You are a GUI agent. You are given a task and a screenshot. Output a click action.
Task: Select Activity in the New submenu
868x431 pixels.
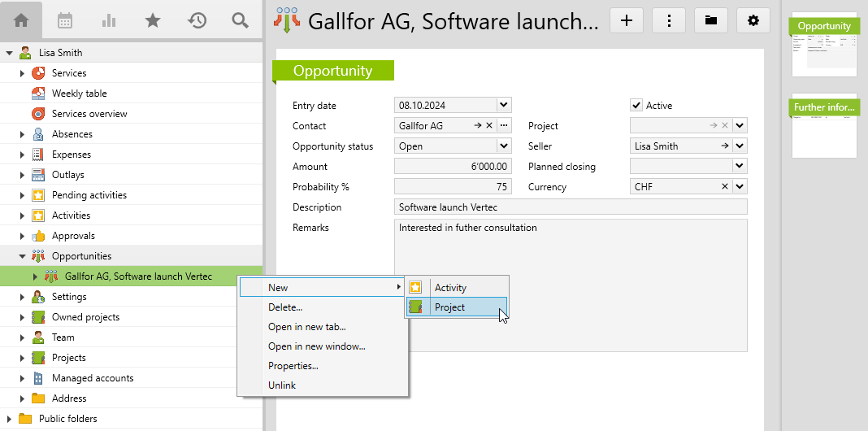pyautogui.click(x=450, y=288)
